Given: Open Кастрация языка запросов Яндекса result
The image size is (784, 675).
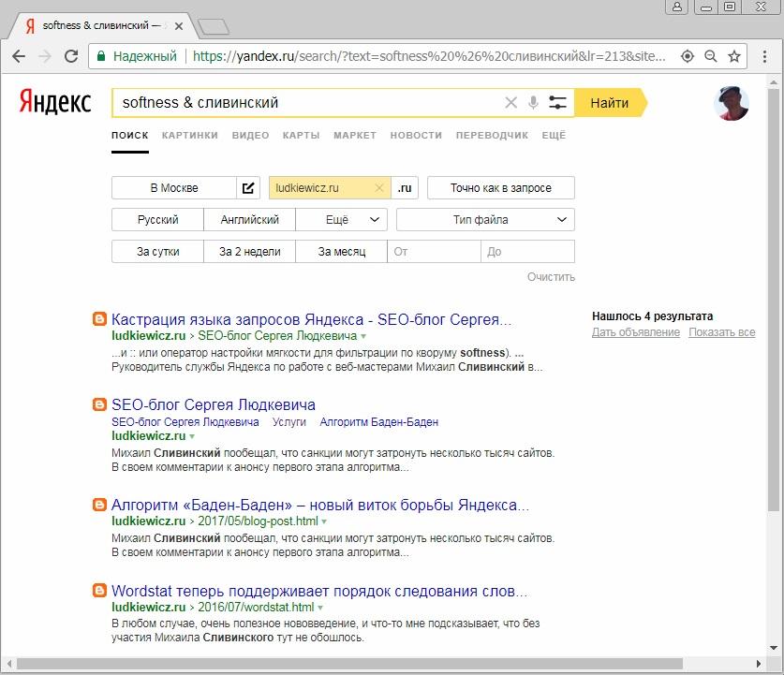Looking at the screenshot, I should point(311,319).
